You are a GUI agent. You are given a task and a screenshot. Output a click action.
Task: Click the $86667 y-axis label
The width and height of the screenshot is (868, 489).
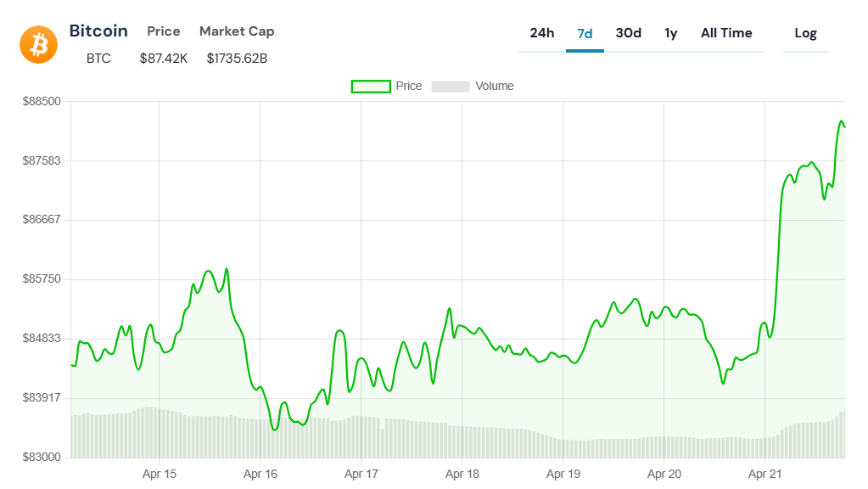[x=42, y=219]
